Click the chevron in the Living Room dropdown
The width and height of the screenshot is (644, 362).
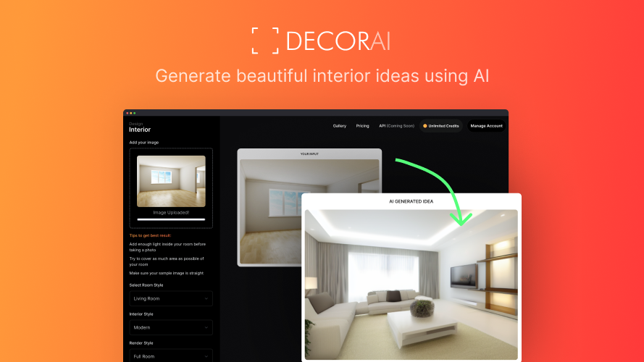pos(206,299)
